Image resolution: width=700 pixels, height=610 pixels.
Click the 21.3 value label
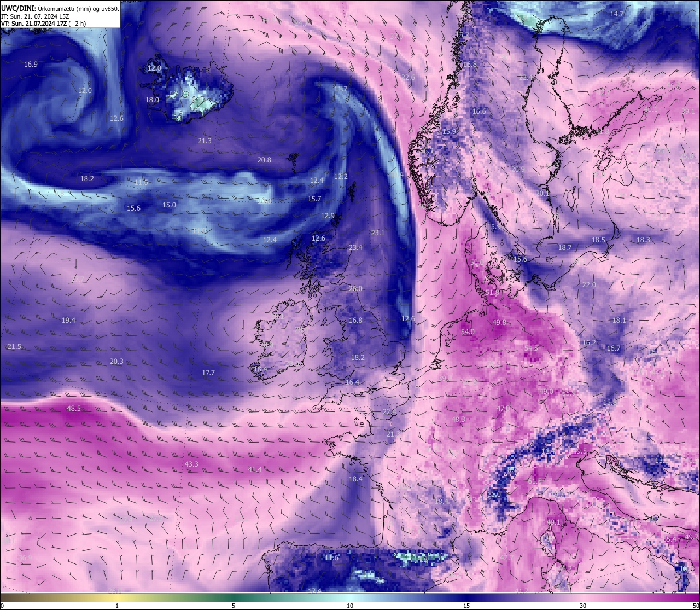point(205,141)
